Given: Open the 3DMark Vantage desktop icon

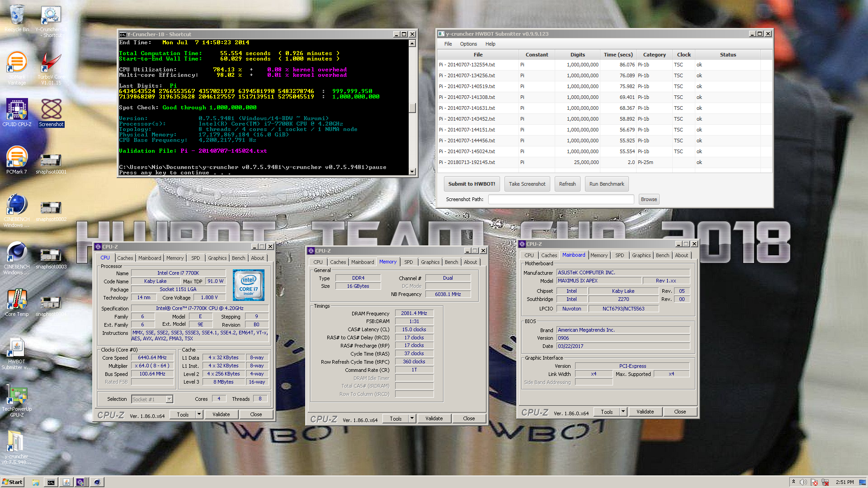Looking at the screenshot, I should pos(17,68).
